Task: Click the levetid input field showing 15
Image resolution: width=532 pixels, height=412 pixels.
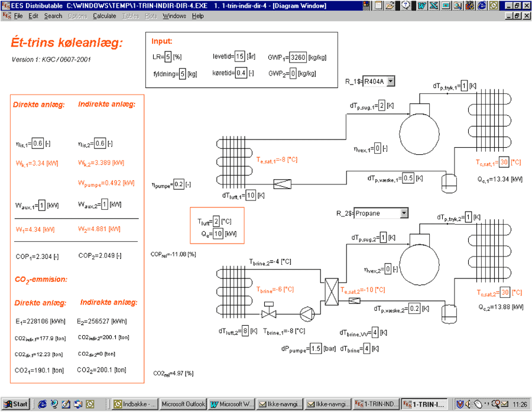Action: point(239,57)
